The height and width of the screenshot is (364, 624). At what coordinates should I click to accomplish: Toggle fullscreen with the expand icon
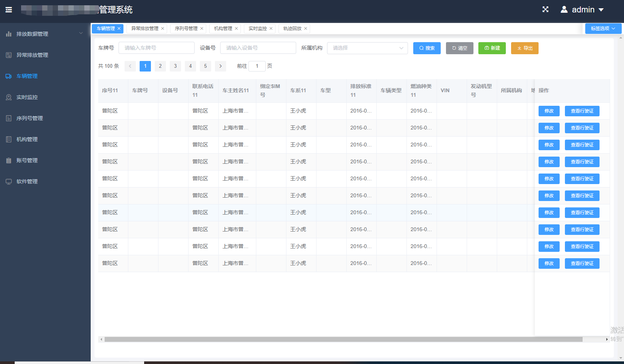[x=545, y=9]
